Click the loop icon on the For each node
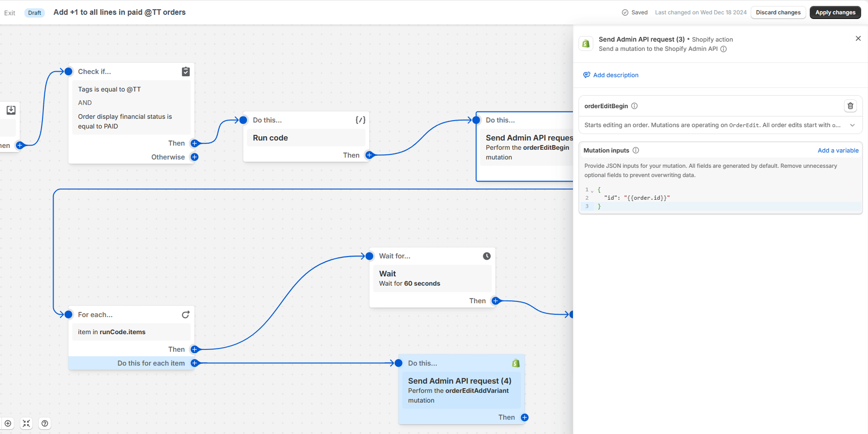 pyautogui.click(x=186, y=314)
